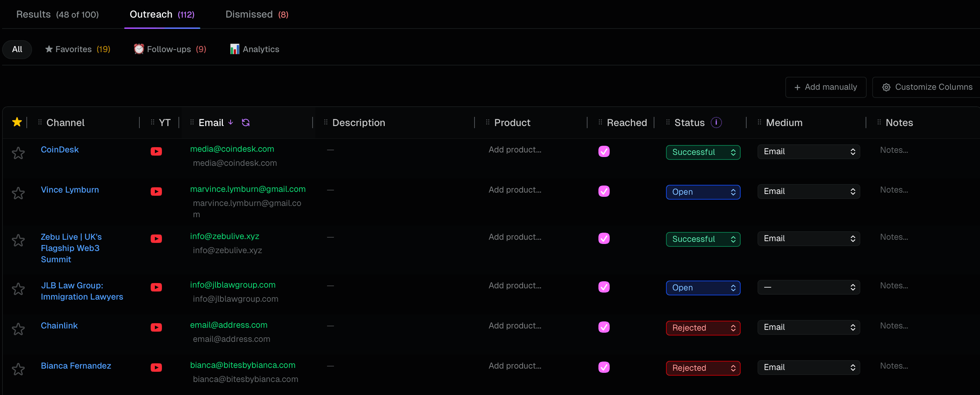Image resolution: width=980 pixels, height=395 pixels.
Task: Open CoinDesk's Medium dropdown
Action: click(809, 151)
